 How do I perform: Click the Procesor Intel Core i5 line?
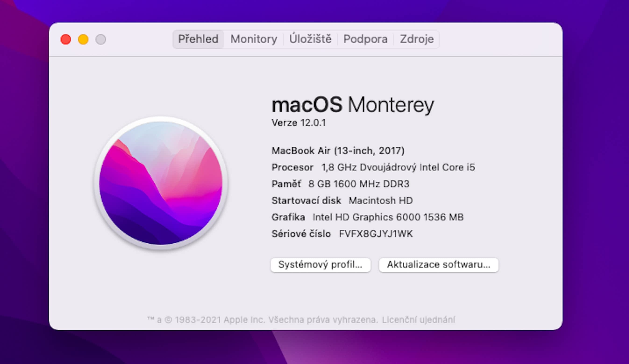click(x=373, y=167)
